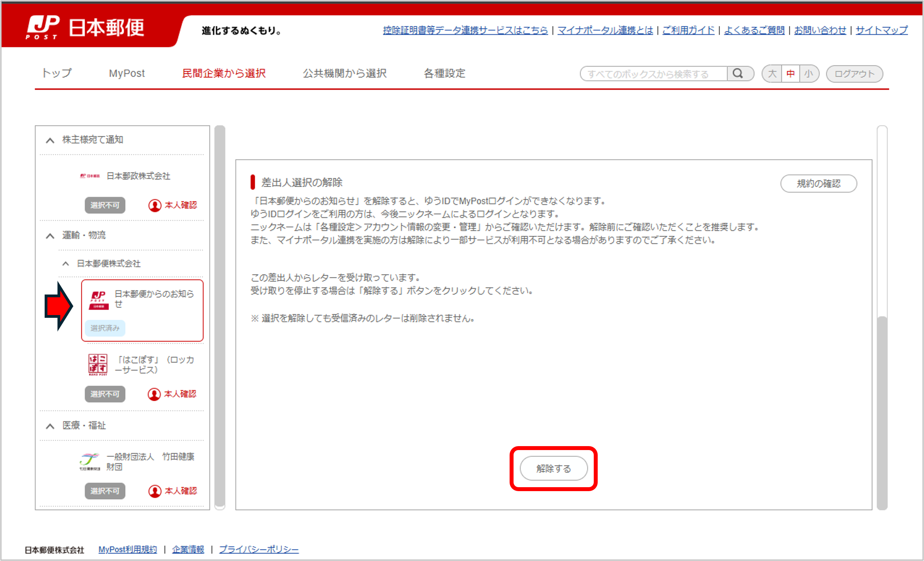
Task: Collapse the 運輸・物流 category
Action: [x=50, y=236]
